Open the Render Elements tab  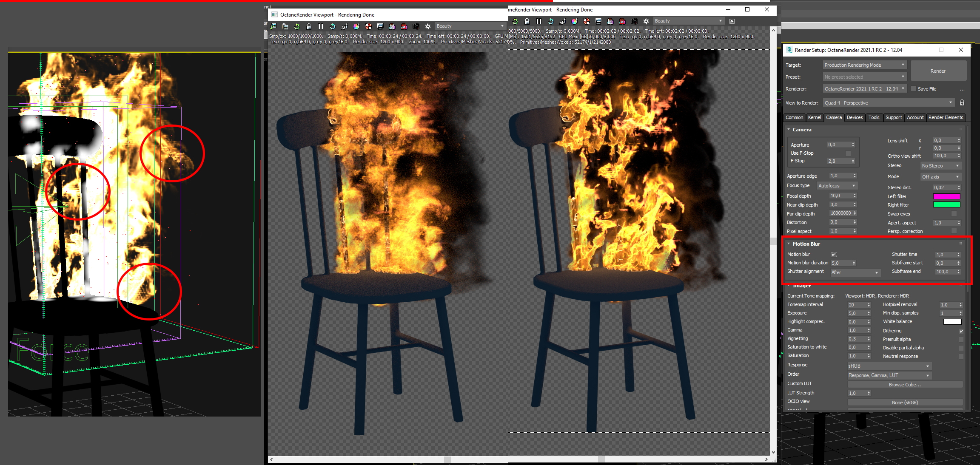coord(945,117)
